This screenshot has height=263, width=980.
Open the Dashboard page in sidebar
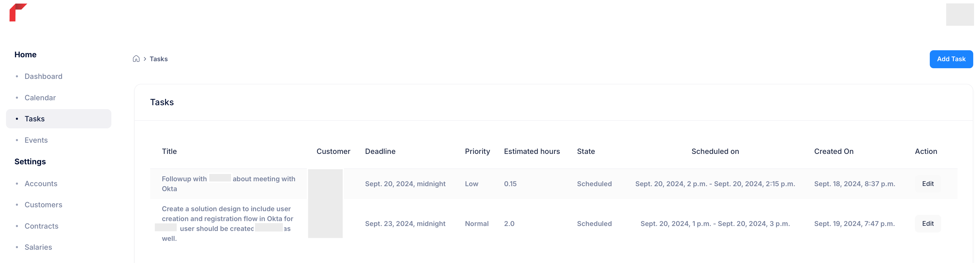click(x=43, y=76)
